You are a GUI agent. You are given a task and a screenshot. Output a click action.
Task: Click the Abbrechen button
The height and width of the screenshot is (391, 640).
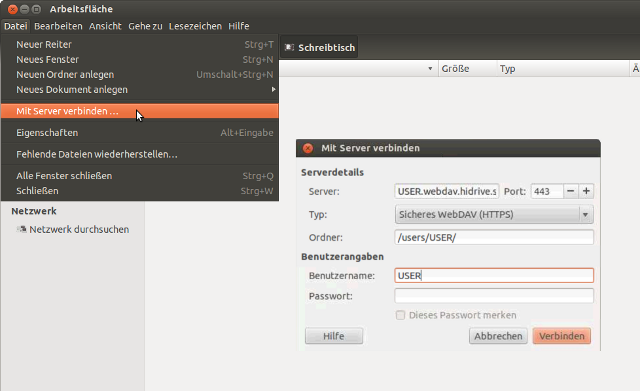pyautogui.click(x=498, y=336)
